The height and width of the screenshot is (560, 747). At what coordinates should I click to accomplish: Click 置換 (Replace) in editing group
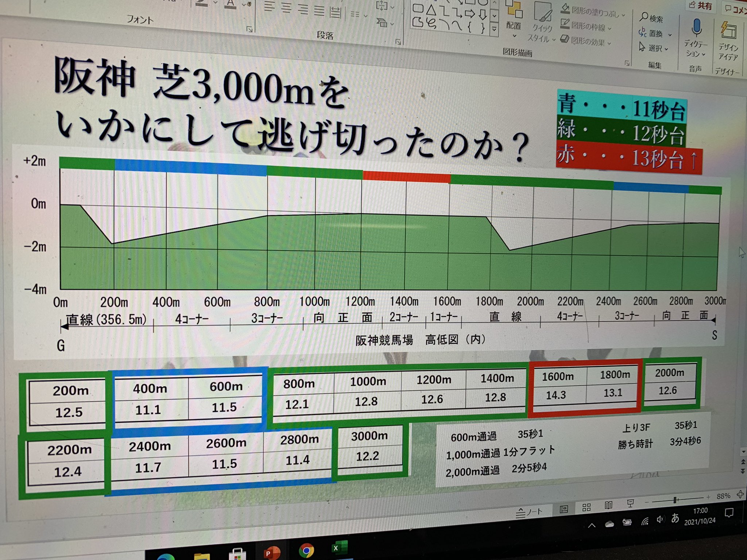(655, 33)
